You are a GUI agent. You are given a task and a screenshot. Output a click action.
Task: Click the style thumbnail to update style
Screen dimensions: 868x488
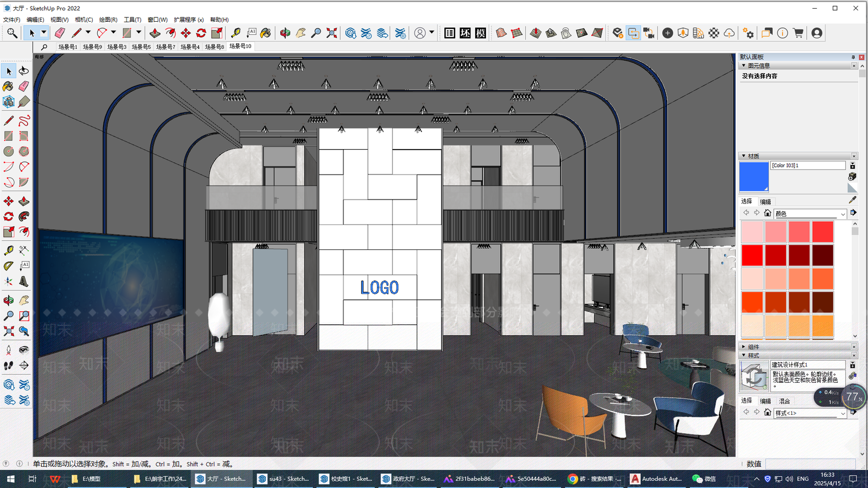[x=754, y=376]
